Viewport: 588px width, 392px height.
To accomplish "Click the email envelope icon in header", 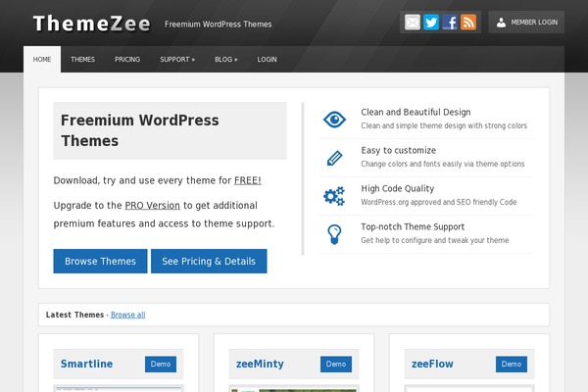I will pos(413,23).
